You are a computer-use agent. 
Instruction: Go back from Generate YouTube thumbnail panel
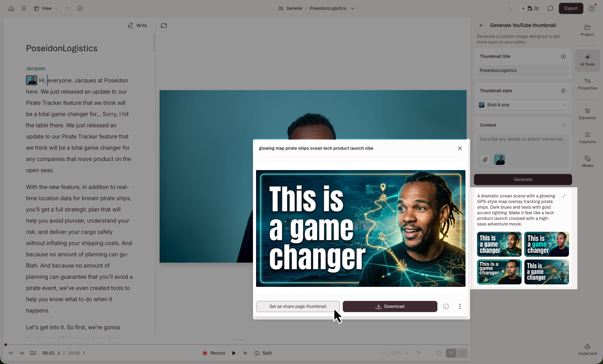point(481,25)
